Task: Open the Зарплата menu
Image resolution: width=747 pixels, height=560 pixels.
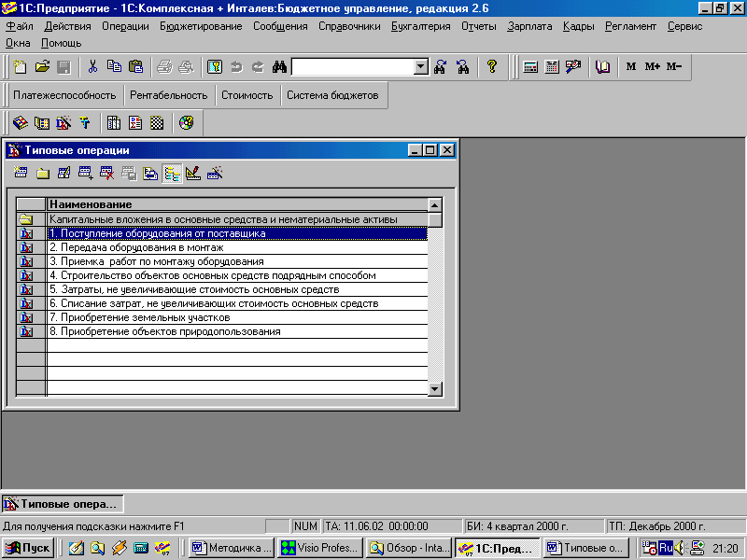Action: pos(529,26)
